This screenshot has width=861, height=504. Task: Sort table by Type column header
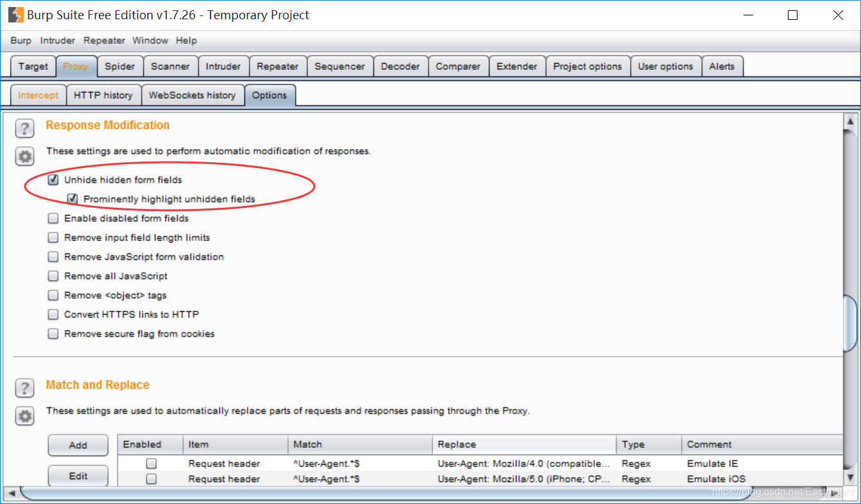coord(649,444)
